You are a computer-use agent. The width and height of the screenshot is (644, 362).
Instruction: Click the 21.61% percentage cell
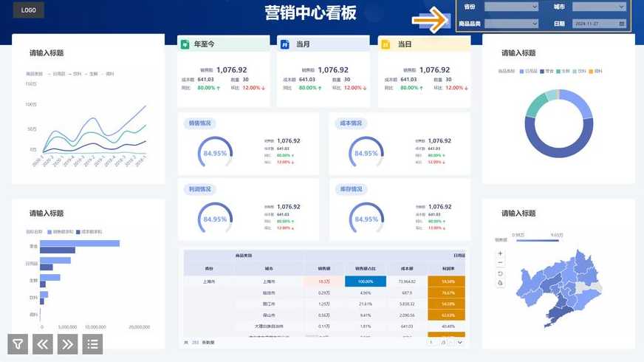pyautogui.click(x=366, y=304)
